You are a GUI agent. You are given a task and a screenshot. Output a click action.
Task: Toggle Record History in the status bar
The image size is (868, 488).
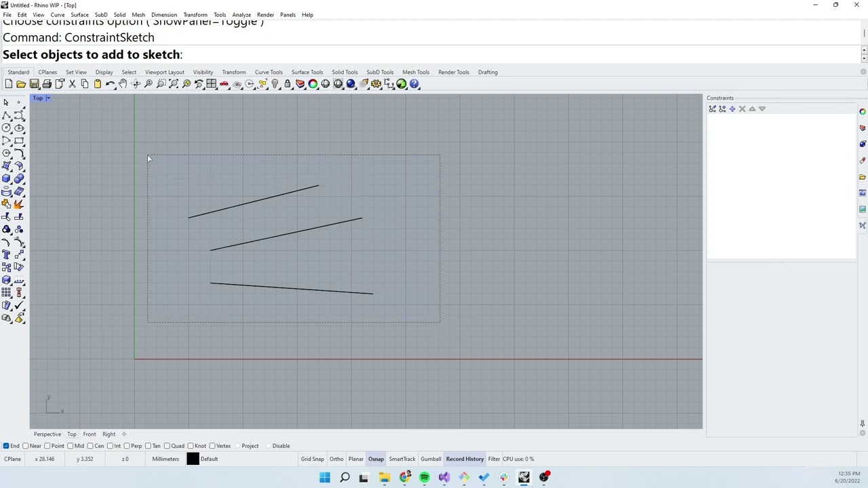[465, 459]
